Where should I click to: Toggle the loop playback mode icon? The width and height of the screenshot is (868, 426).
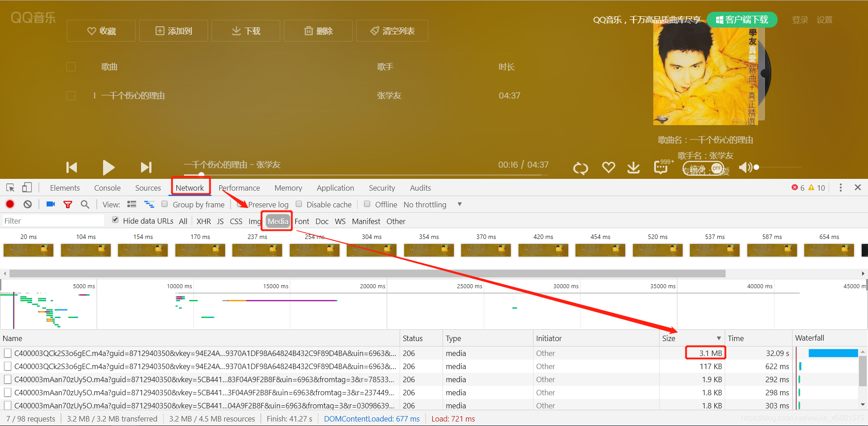point(580,168)
